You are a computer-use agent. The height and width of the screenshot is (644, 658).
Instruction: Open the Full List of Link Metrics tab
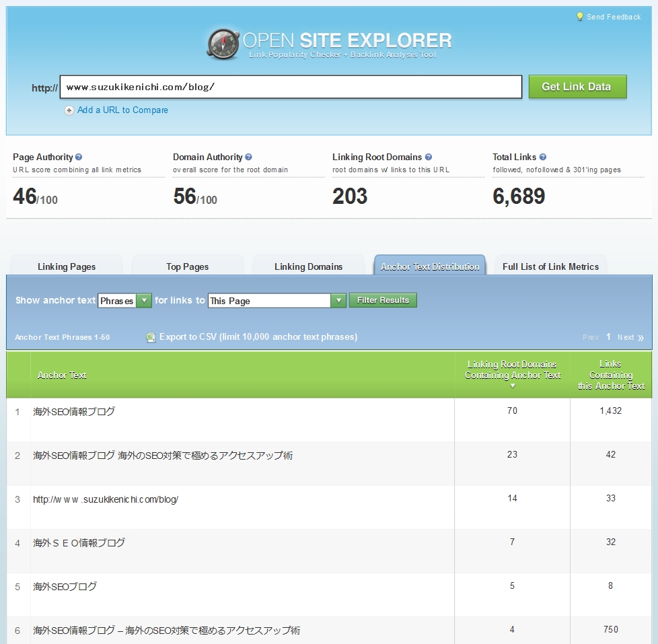(550, 265)
